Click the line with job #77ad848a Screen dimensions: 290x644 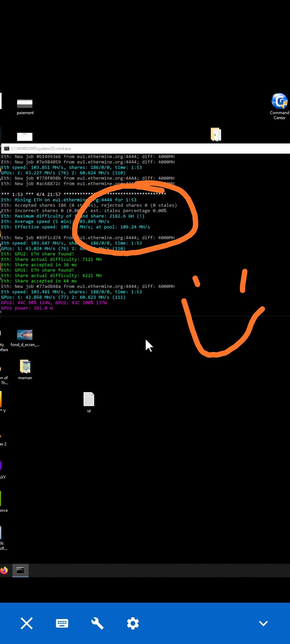(x=88, y=286)
